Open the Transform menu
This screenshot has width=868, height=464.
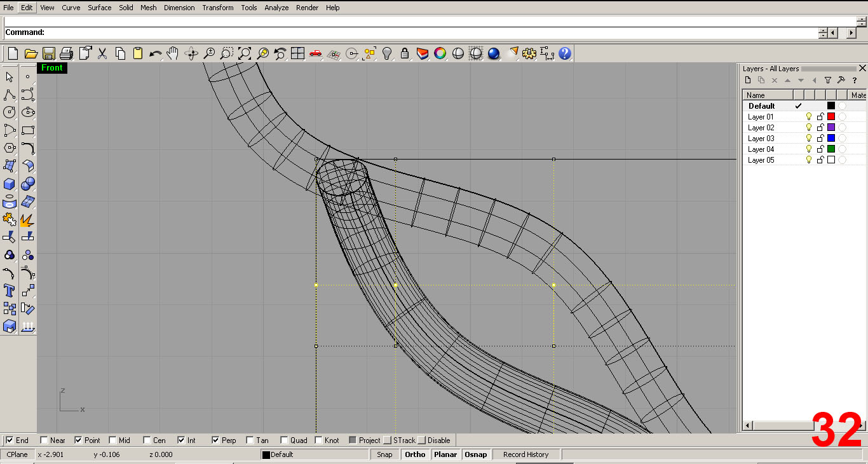tap(218, 8)
